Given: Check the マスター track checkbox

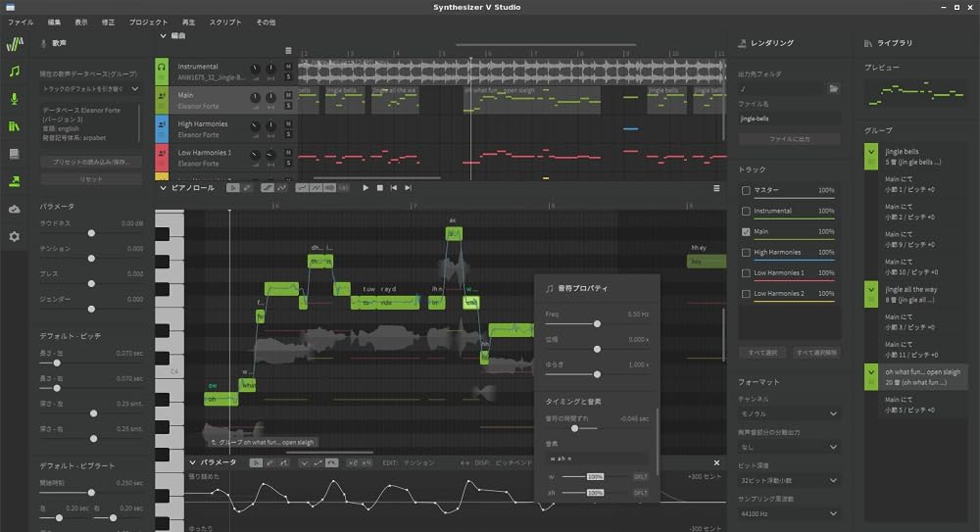Looking at the screenshot, I should pos(747,190).
